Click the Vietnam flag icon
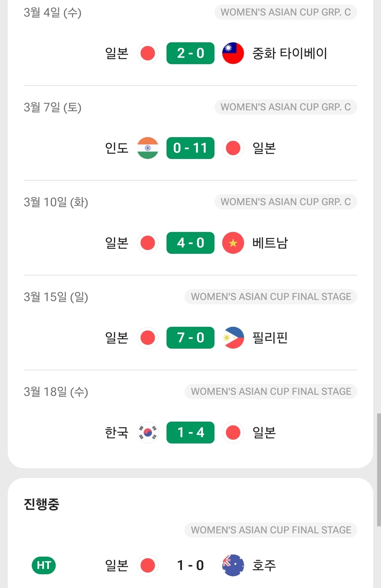The height and width of the screenshot is (588, 381). [233, 243]
